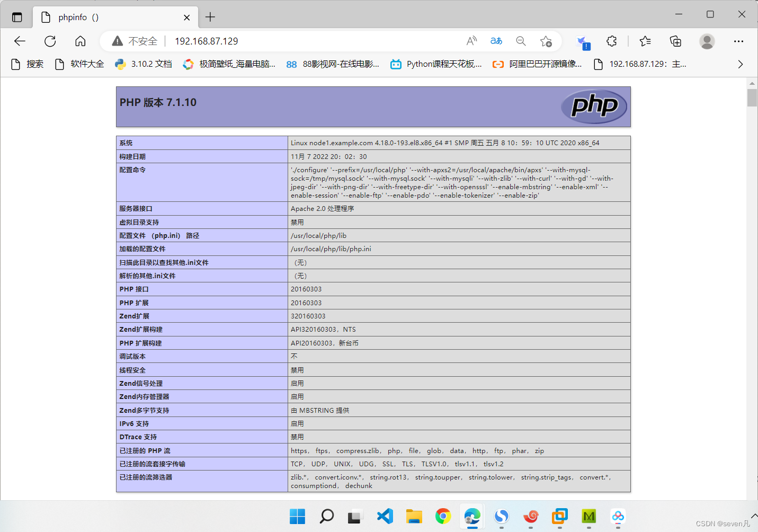The width and height of the screenshot is (758, 532).
Task: Open Windows taskbar search
Action: [x=327, y=516]
